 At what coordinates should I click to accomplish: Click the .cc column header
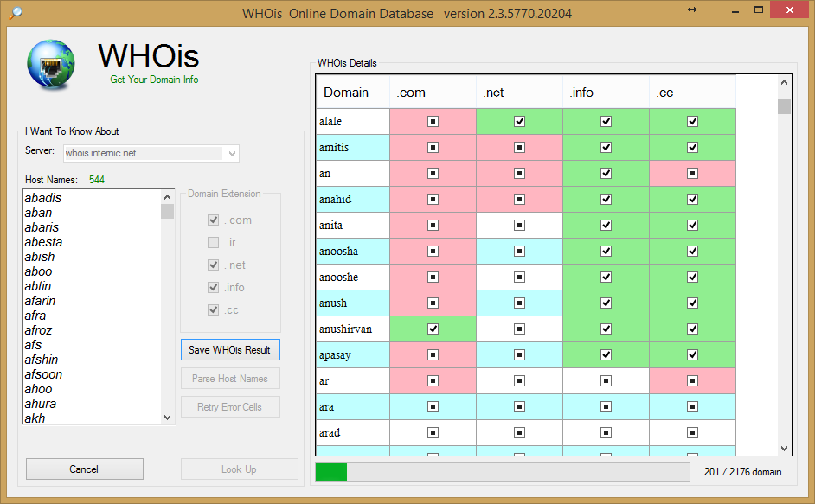[692, 92]
